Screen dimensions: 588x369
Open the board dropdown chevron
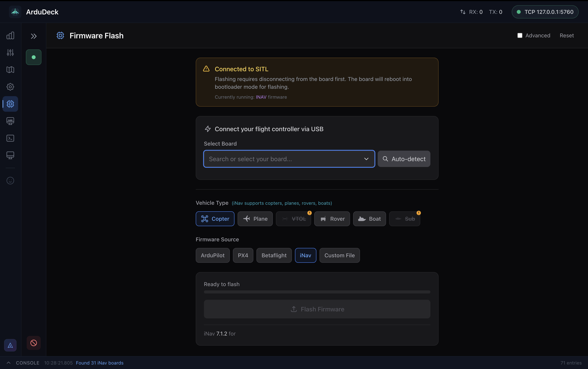pos(366,159)
